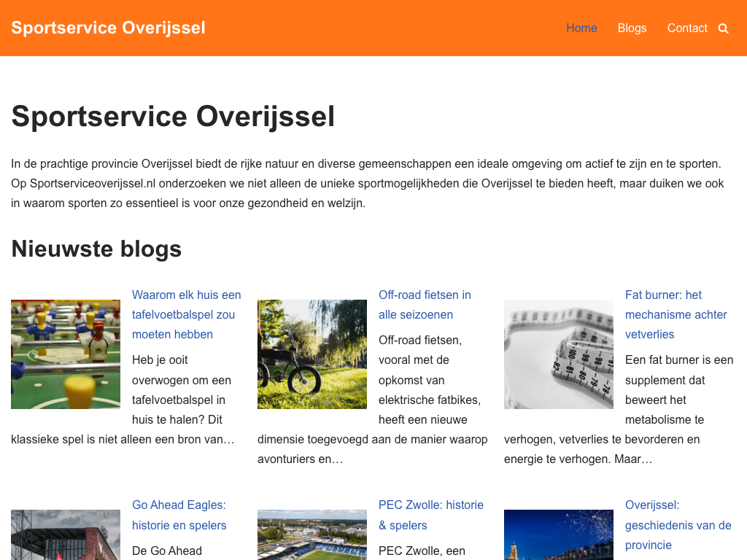Open the Home menu item
This screenshot has height=560, width=747.
point(581,28)
